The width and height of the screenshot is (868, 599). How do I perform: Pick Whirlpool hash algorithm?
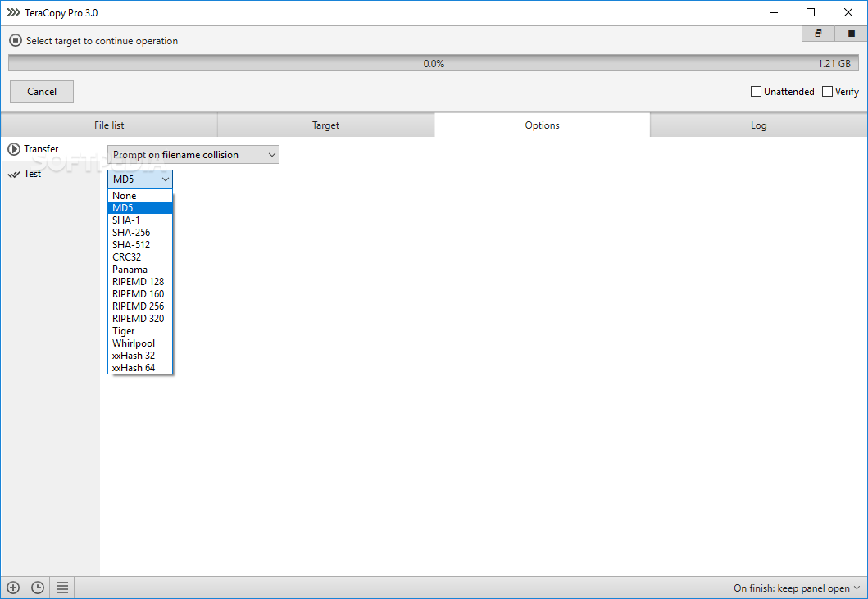pyautogui.click(x=140, y=343)
